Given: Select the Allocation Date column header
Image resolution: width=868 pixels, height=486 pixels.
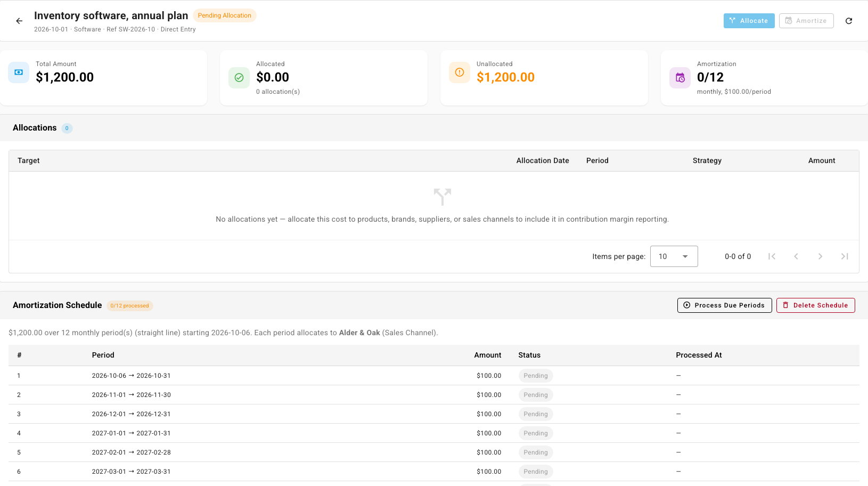Looking at the screenshot, I should pyautogui.click(x=543, y=160).
